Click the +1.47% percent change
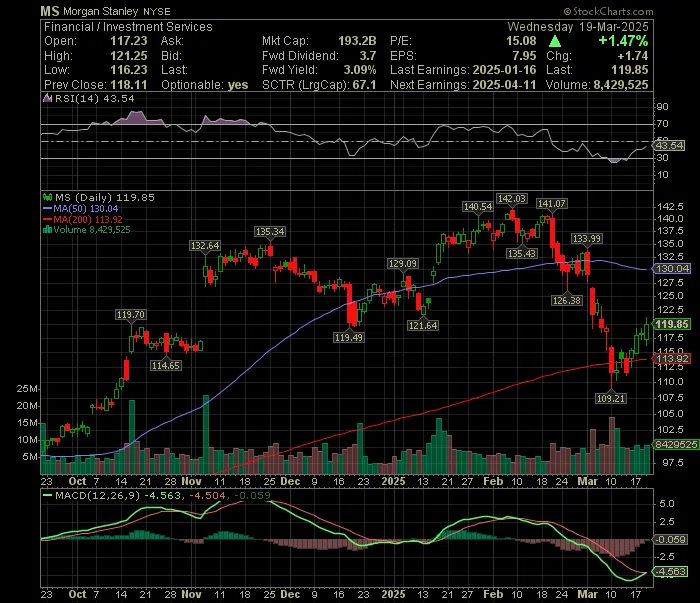 tap(623, 41)
